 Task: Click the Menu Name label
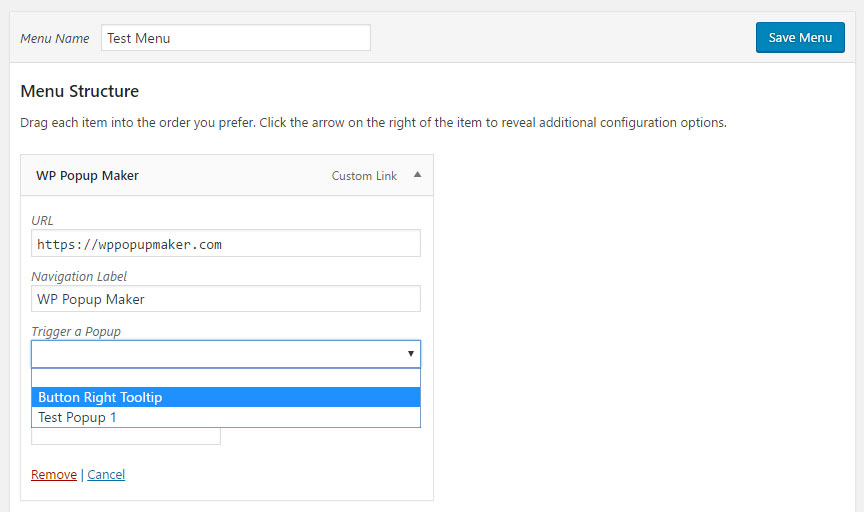pos(55,39)
